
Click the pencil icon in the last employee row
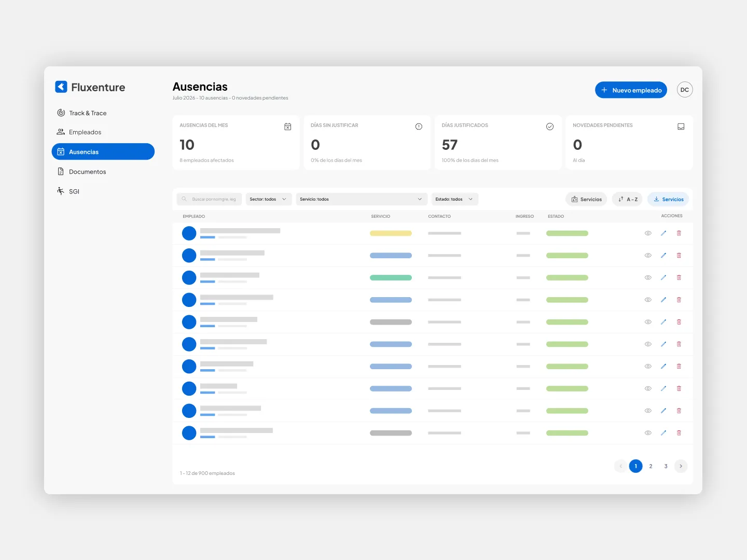(663, 433)
